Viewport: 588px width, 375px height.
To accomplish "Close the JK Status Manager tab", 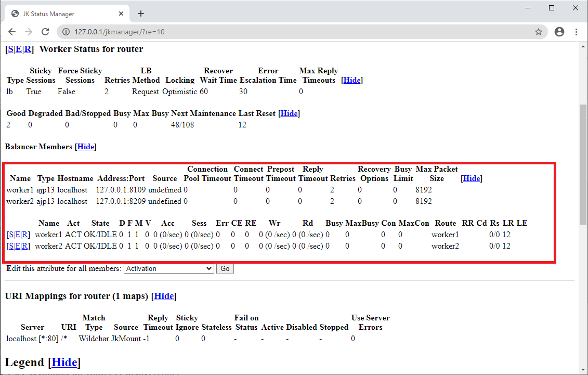I will point(121,14).
